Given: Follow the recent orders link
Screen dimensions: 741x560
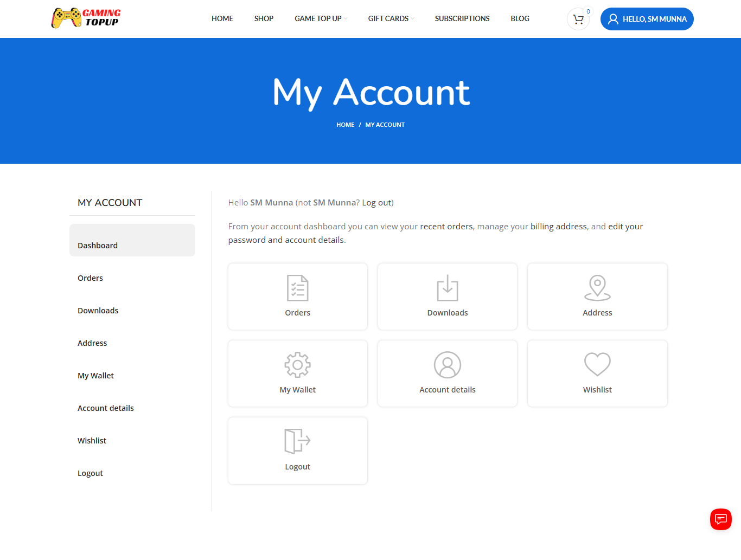Looking at the screenshot, I should point(446,227).
